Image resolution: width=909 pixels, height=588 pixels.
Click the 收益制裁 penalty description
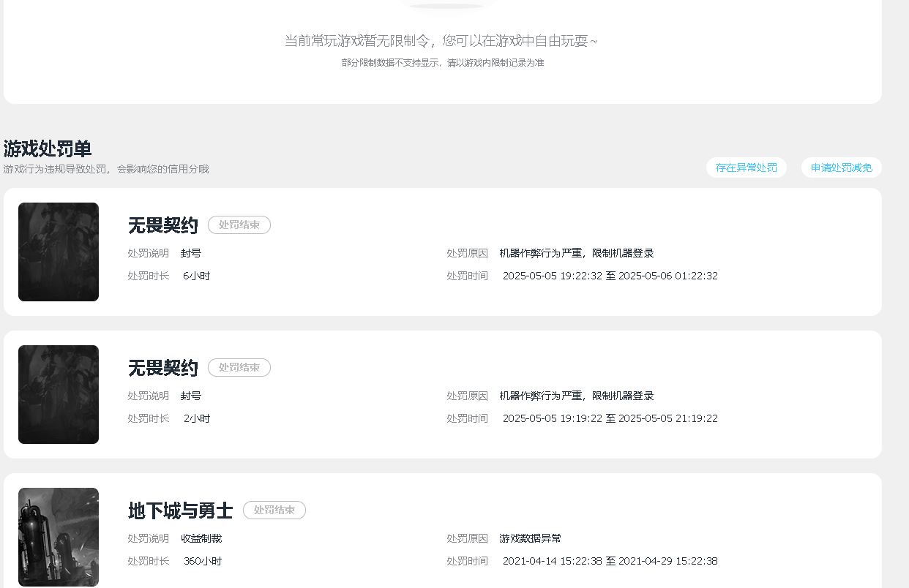(x=201, y=539)
